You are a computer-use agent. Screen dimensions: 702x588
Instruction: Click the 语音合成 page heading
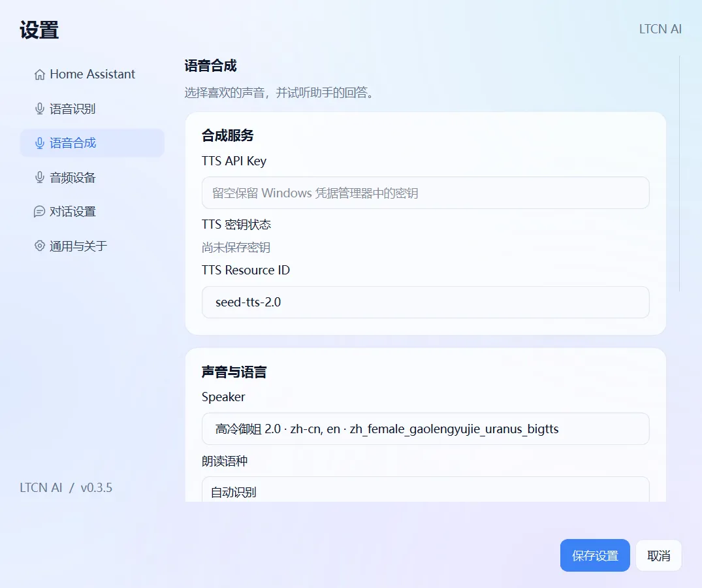click(210, 66)
